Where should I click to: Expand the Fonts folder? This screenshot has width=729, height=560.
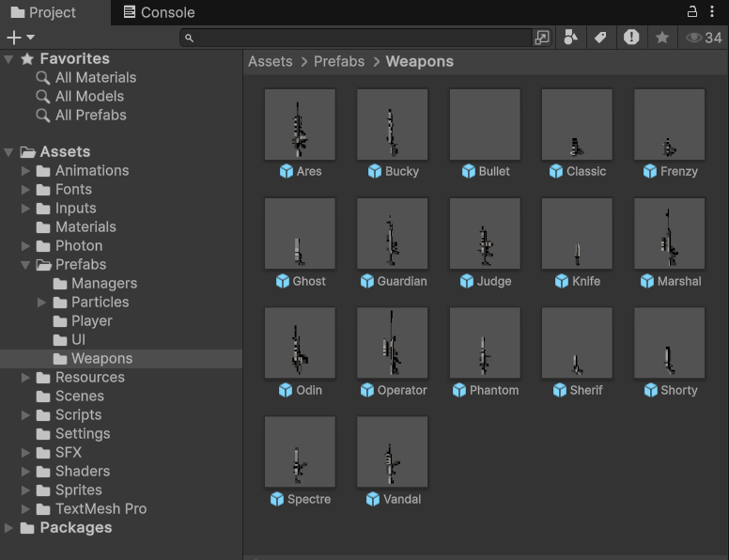[25, 190]
